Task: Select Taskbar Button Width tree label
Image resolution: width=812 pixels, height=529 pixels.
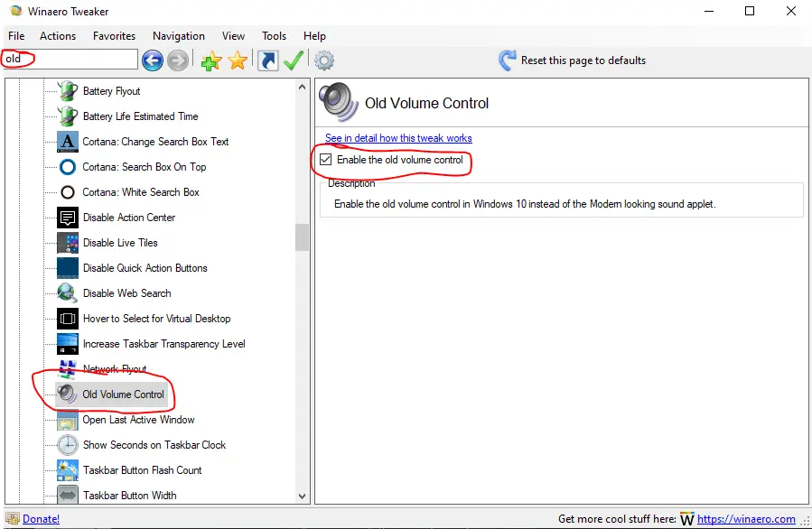Action: coord(129,496)
